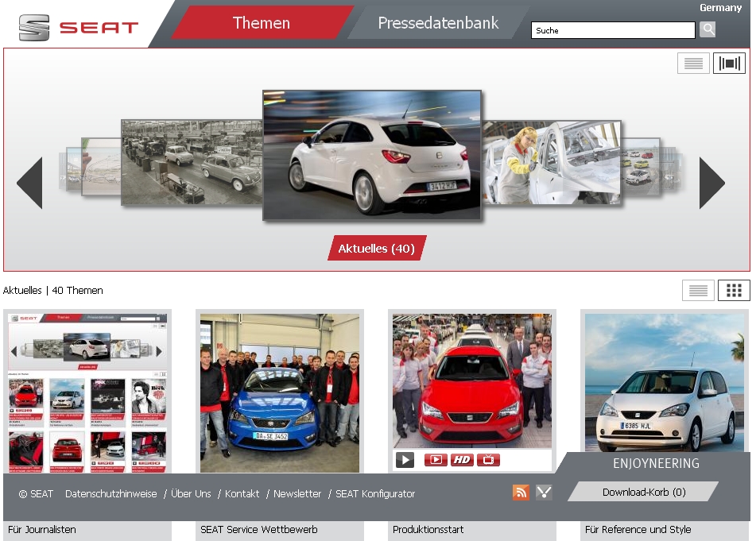The height and width of the screenshot is (541, 756).
Task: Open Für Reference und Style title
Action: tap(638, 529)
